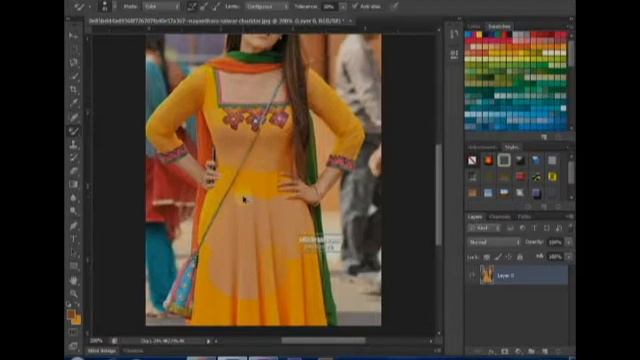
Task: Toggle lock transparent pixels
Action: pos(487,257)
